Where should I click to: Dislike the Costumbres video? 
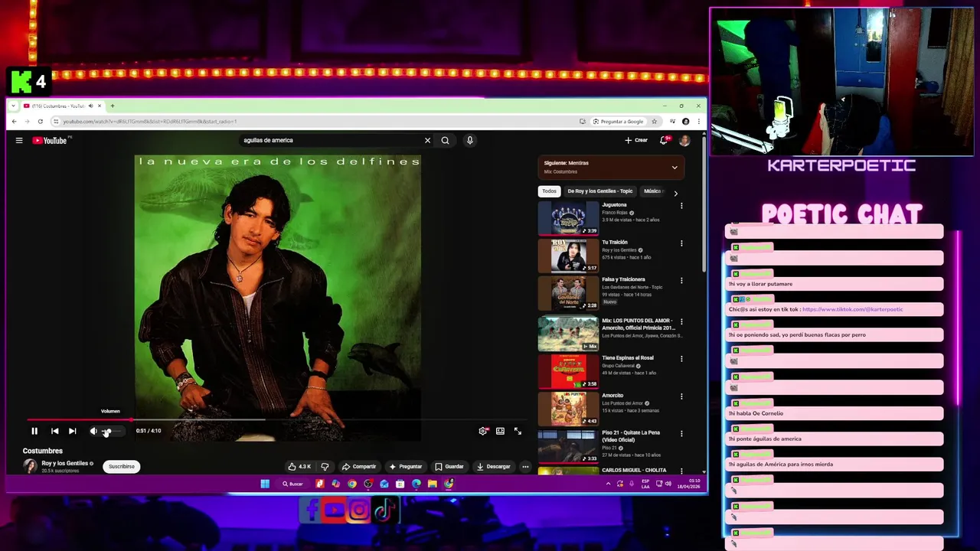325,466
